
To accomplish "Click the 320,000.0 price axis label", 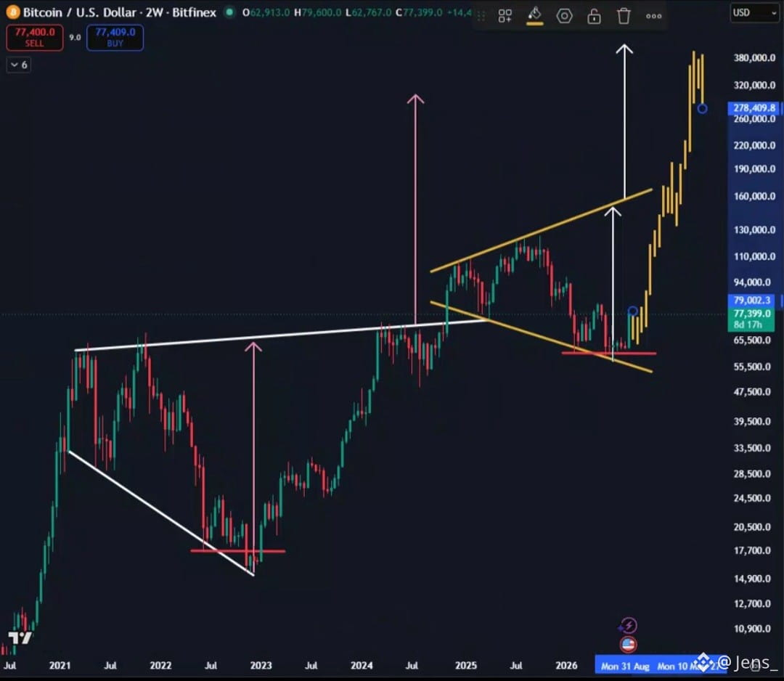I will pyautogui.click(x=754, y=85).
